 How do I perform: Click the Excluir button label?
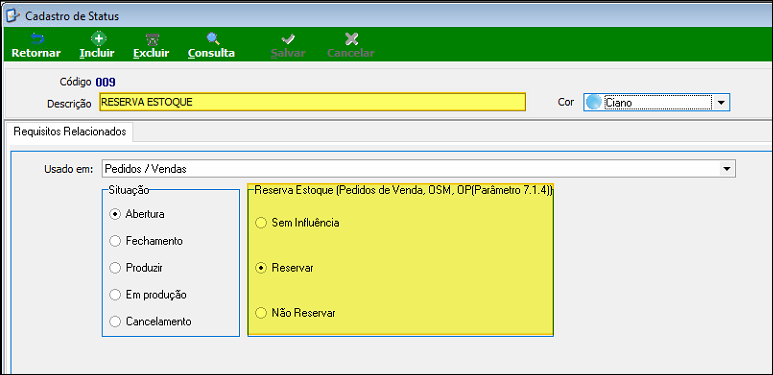click(151, 53)
